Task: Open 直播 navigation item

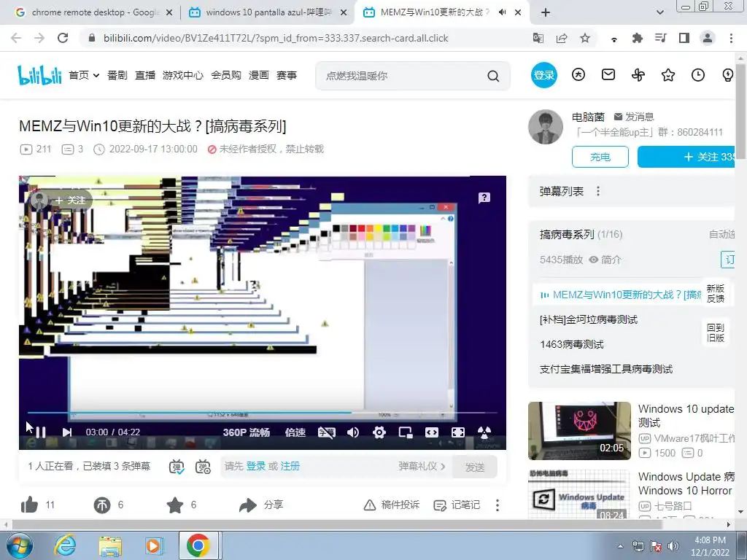Action: pos(145,75)
